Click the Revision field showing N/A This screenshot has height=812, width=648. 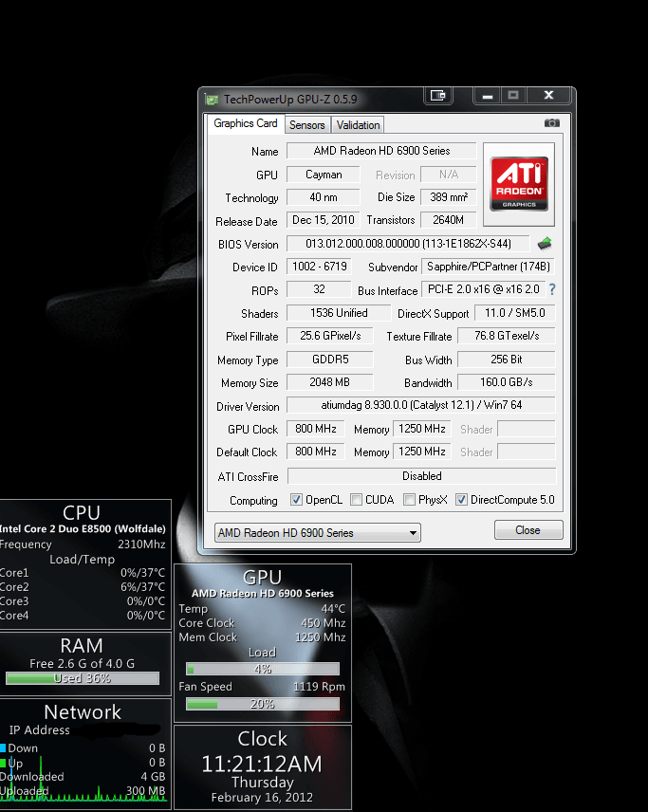coord(449,175)
